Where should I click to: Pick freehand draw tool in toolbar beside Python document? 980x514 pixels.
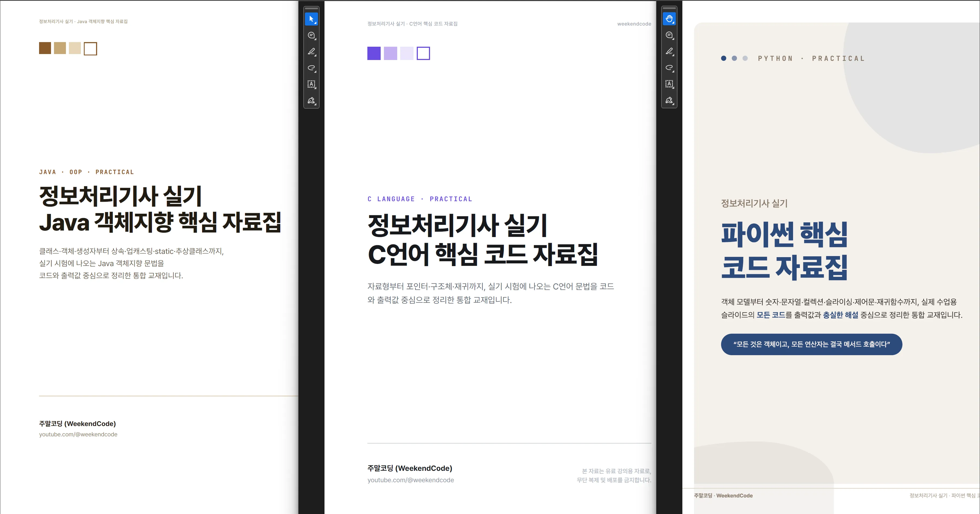[669, 67]
